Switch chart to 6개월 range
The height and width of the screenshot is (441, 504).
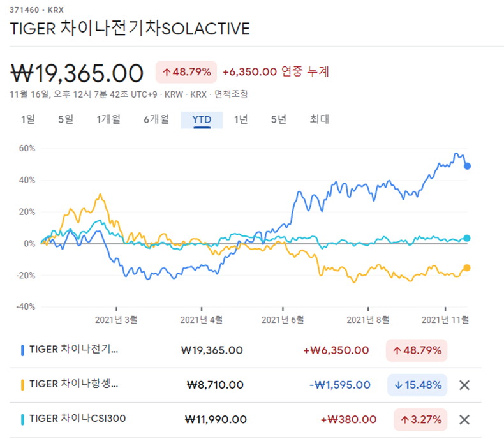tap(156, 119)
